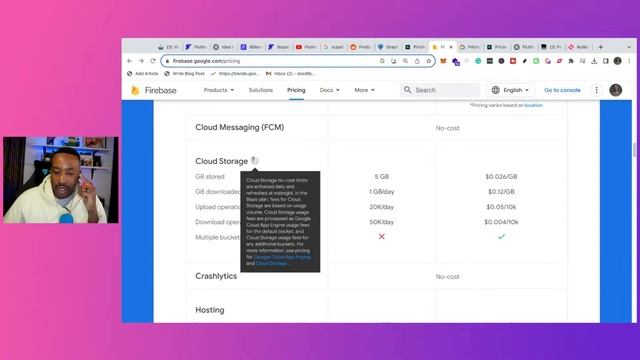Switch to the YouTube tab with the red icon
Screen dimensions: 640x360
click(x=306, y=47)
